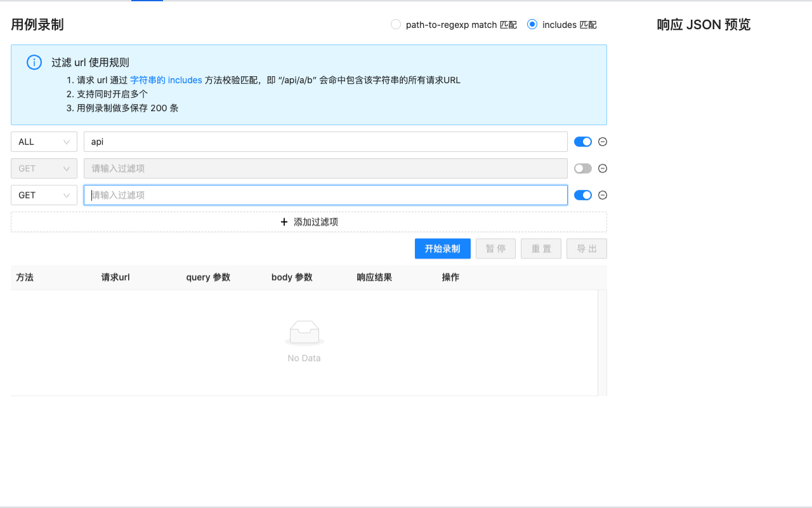Click the No Data empty-box icon

click(304, 332)
